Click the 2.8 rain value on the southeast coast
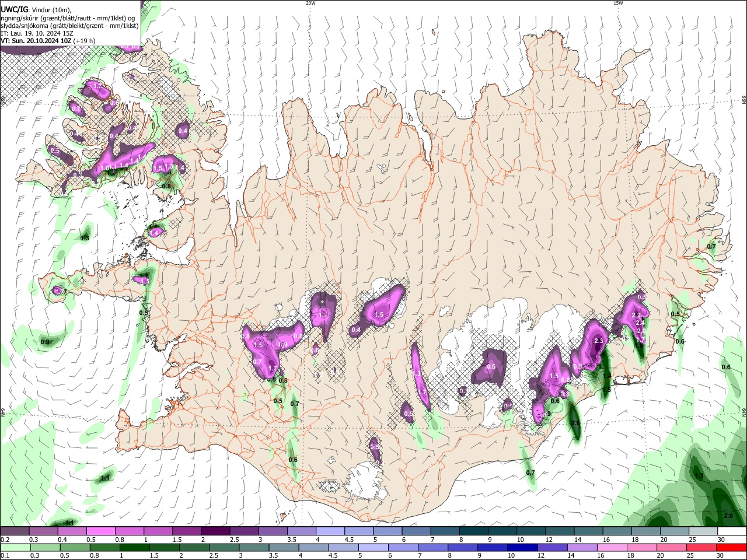747x560 pixels. point(575,423)
